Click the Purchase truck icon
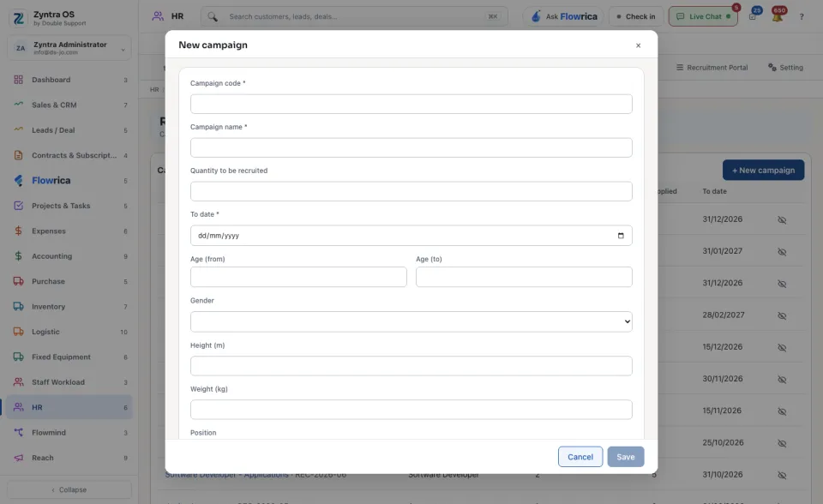Viewport: 823px width, 504px height. pos(18,281)
